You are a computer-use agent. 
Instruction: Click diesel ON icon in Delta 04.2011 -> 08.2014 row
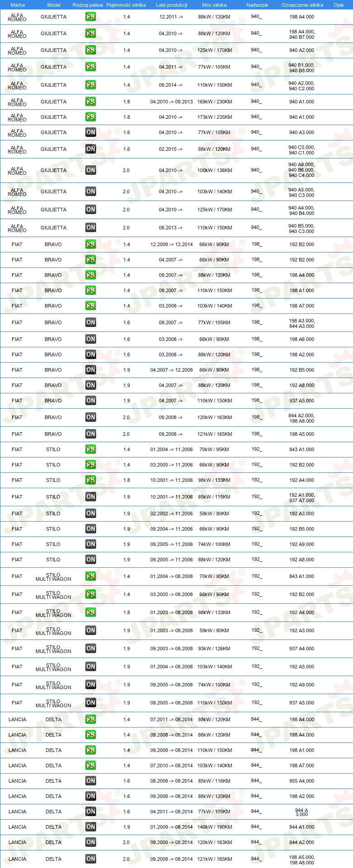pyautogui.click(x=91, y=812)
